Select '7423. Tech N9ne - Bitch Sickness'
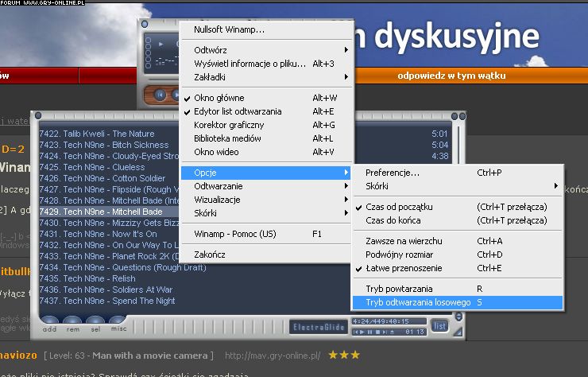588x377 pixels. (x=104, y=145)
